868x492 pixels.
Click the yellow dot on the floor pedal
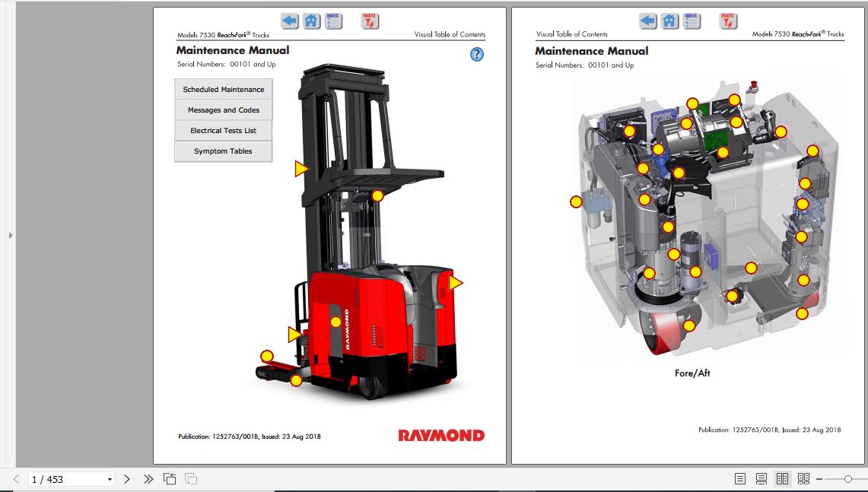coord(732,296)
